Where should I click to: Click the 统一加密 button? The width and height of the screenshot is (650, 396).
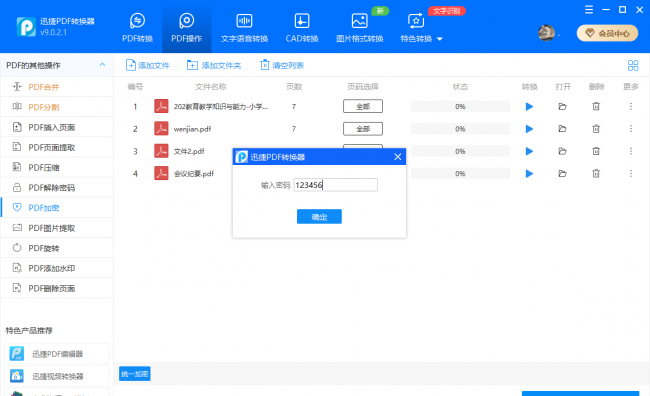click(x=135, y=374)
